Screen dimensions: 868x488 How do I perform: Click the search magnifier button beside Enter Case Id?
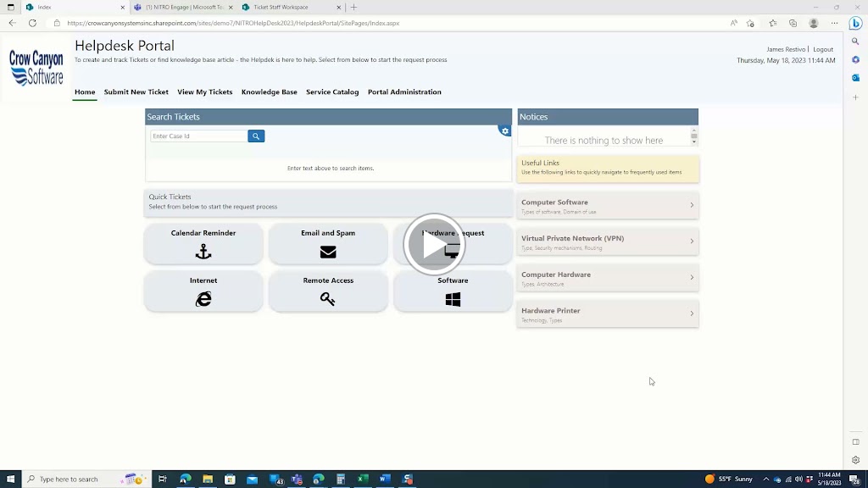(256, 136)
